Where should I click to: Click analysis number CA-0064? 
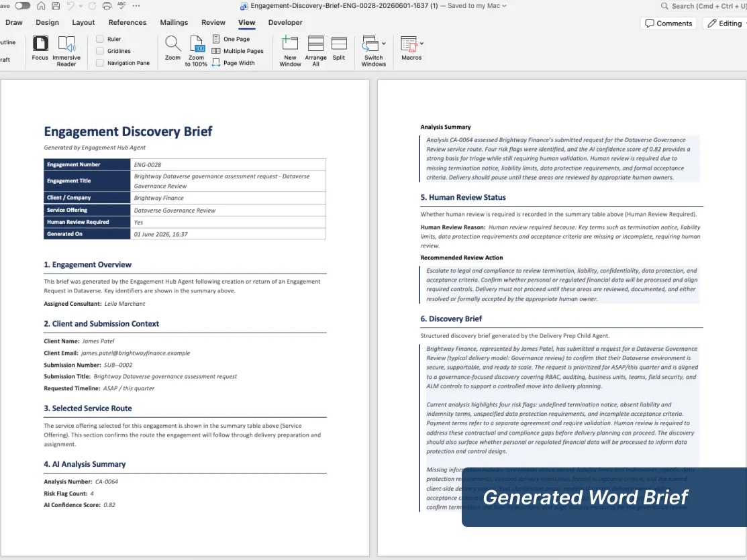pyautogui.click(x=107, y=482)
